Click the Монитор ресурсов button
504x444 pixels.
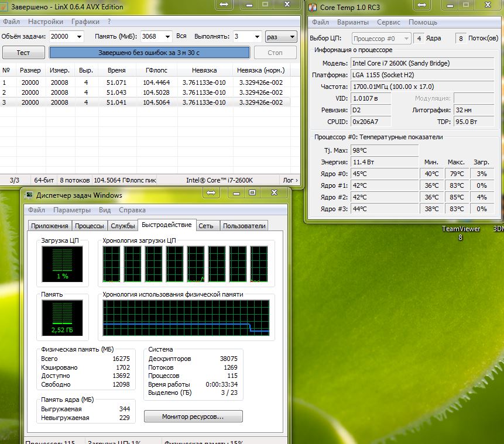point(193,417)
